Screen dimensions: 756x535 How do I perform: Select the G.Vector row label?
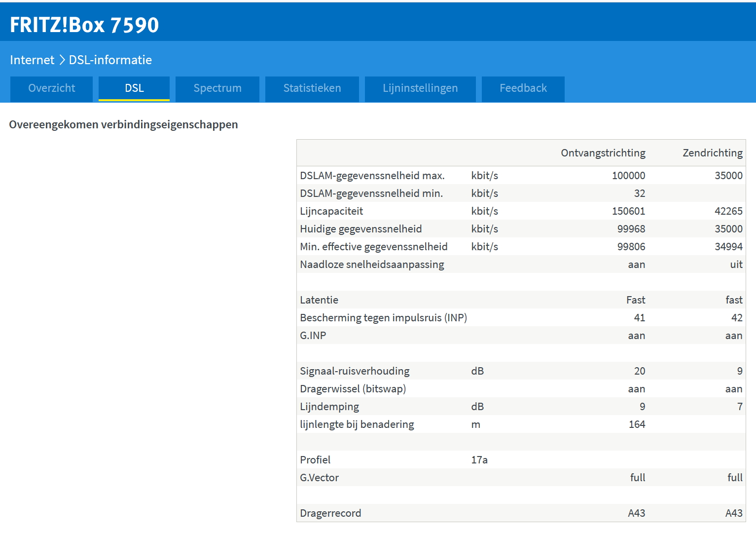pos(320,478)
